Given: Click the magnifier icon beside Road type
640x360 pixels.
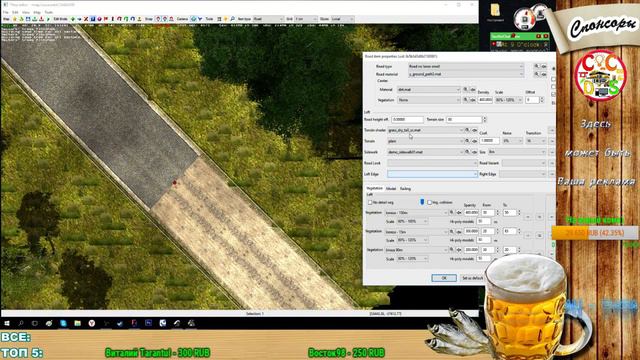Looking at the screenshot, I should (x=536, y=66).
